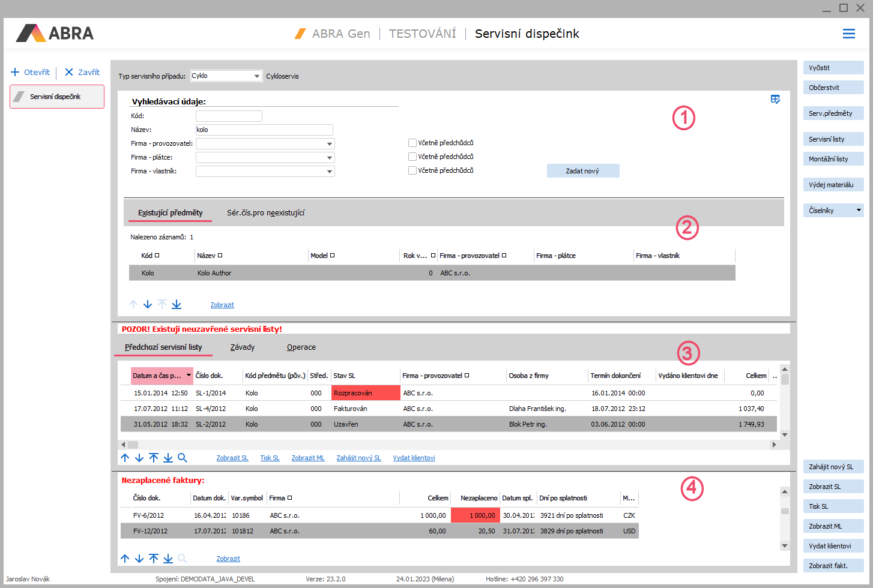Expand the Typ servisního případu dropdown
This screenshot has height=588, width=873.
257,76
